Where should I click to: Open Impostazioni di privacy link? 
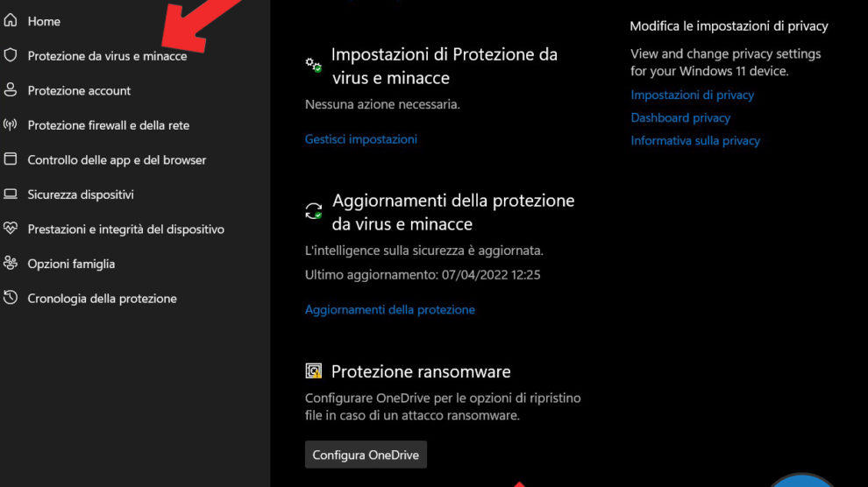coord(692,95)
